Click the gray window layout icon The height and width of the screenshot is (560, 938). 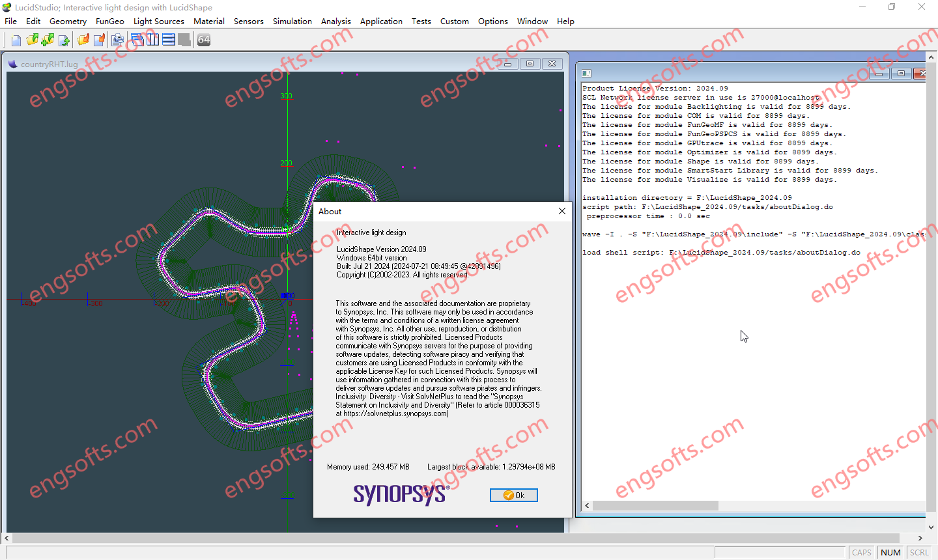click(x=184, y=40)
